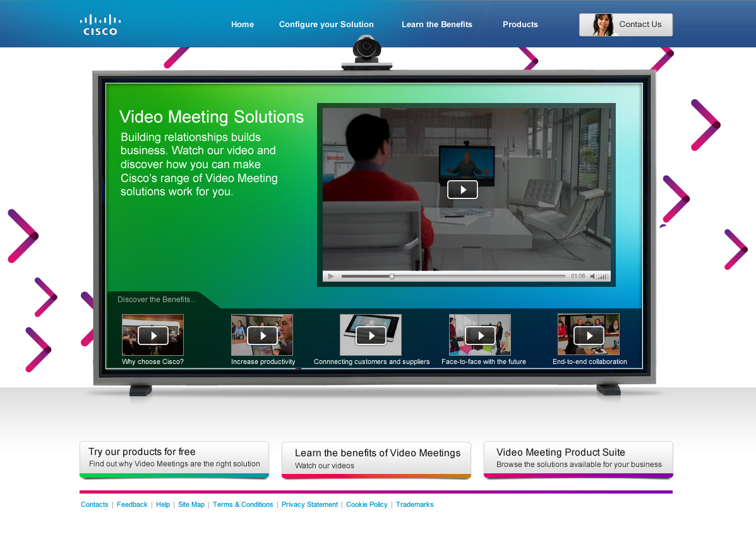Move the video progress slider handle
This screenshot has width=756, height=546.
point(392,276)
